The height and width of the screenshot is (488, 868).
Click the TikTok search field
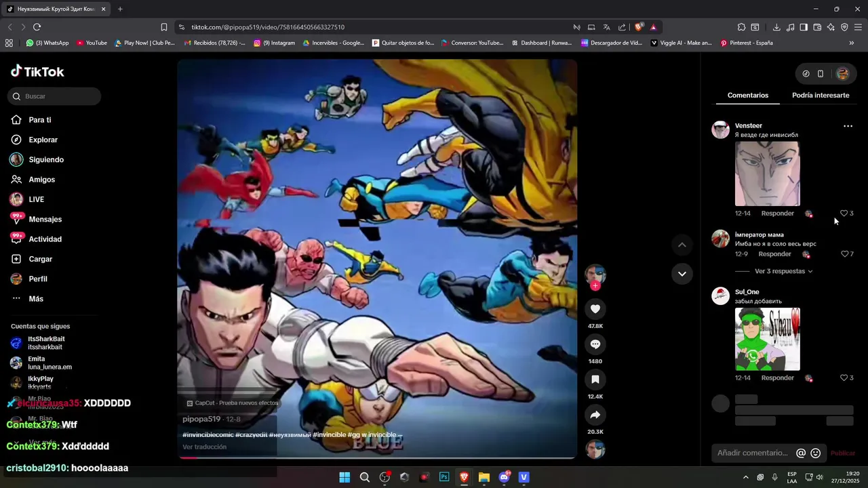coord(54,96)
